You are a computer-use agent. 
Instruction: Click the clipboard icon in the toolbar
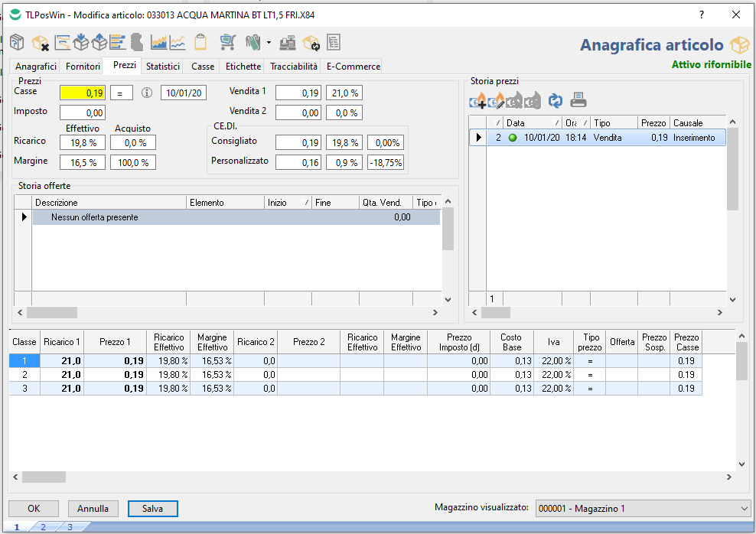click(x=200, y=43)
